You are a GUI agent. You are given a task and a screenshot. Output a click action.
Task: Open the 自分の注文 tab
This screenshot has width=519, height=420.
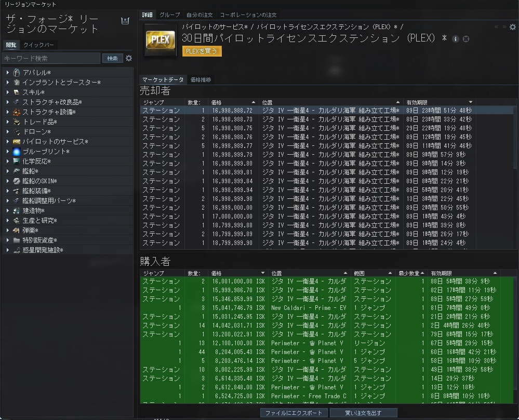click(x=199, y=15)
